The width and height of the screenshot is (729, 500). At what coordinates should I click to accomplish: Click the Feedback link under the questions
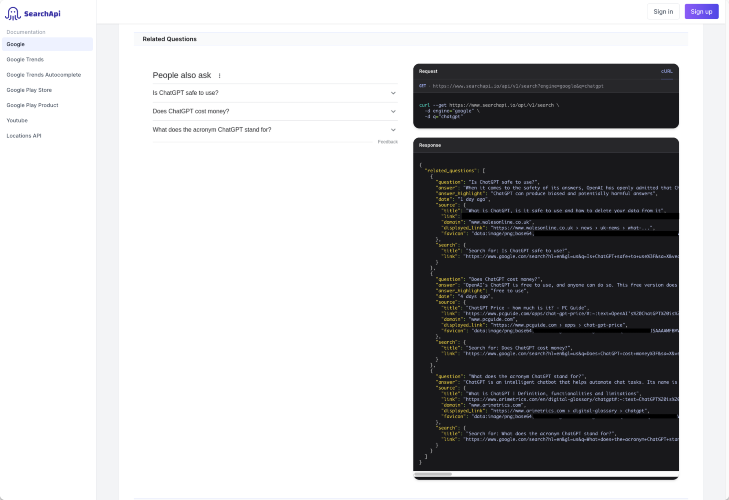tap(388, 142)
